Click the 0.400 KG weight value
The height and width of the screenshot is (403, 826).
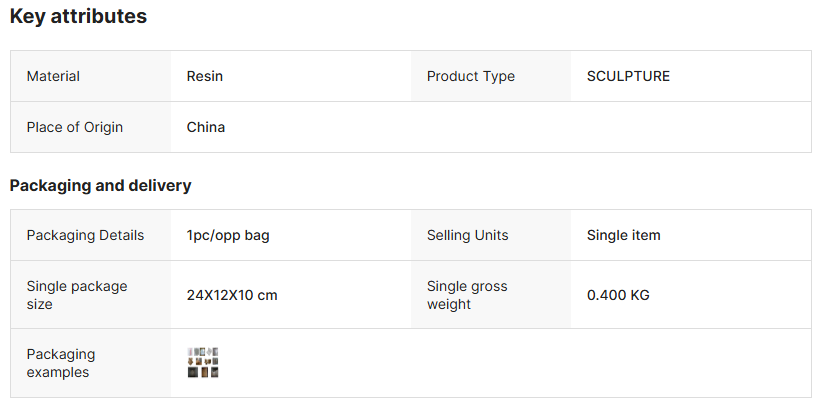pyautogui.click(x=618, y=295)
